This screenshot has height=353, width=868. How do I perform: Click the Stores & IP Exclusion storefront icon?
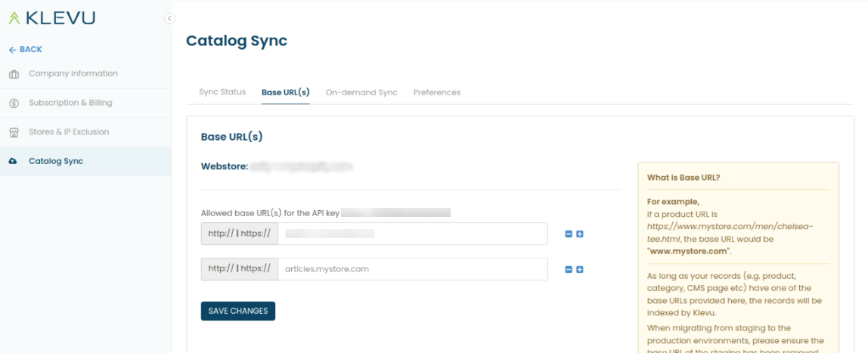[x=14, y=133]
